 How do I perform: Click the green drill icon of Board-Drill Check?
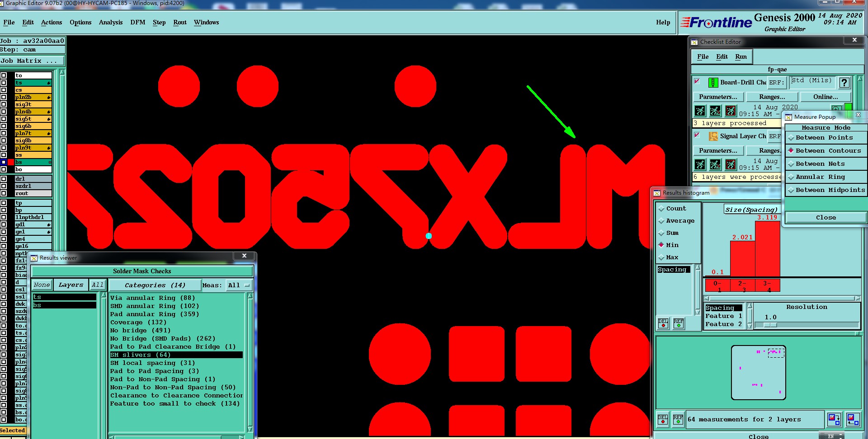(x=713, y=83)
